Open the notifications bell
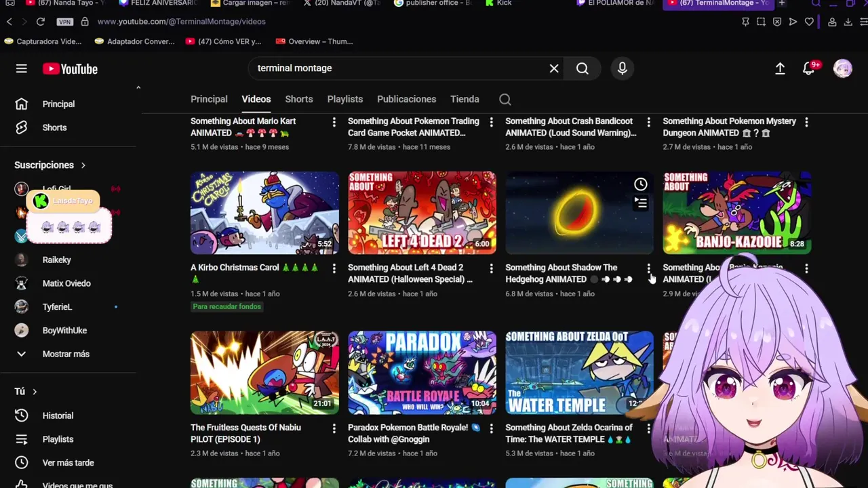The height and width of the screenshot is (488, 868). pos(809,68)
